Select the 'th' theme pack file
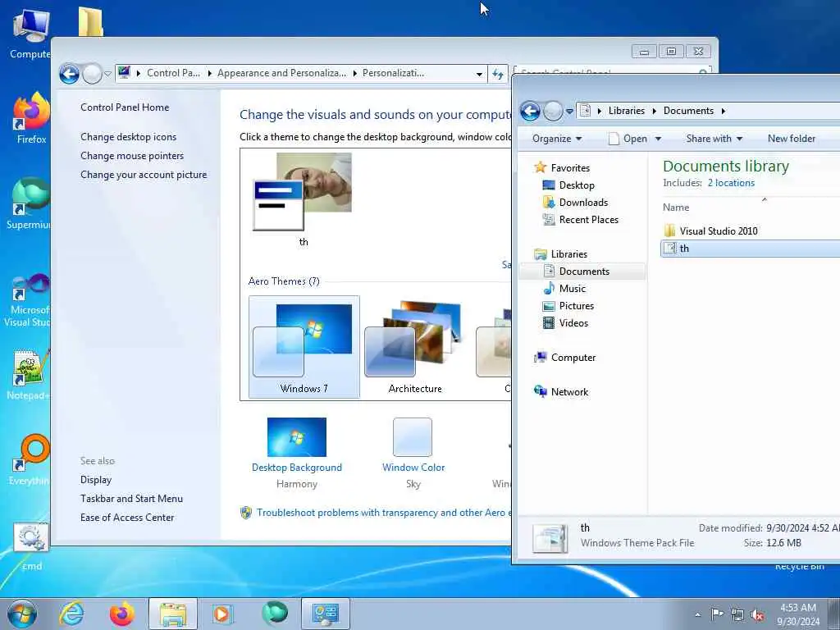This screenshot has height=630, width=840. (750, 248)
